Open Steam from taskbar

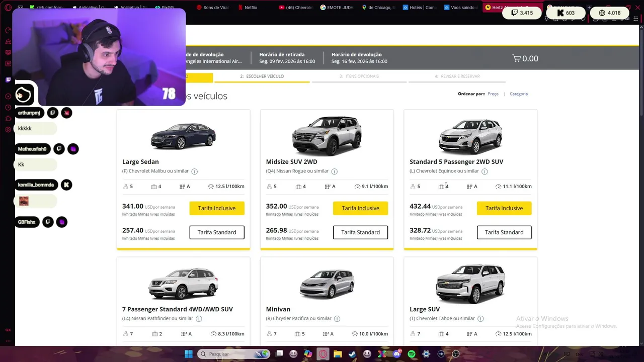[x=352, y=354]
